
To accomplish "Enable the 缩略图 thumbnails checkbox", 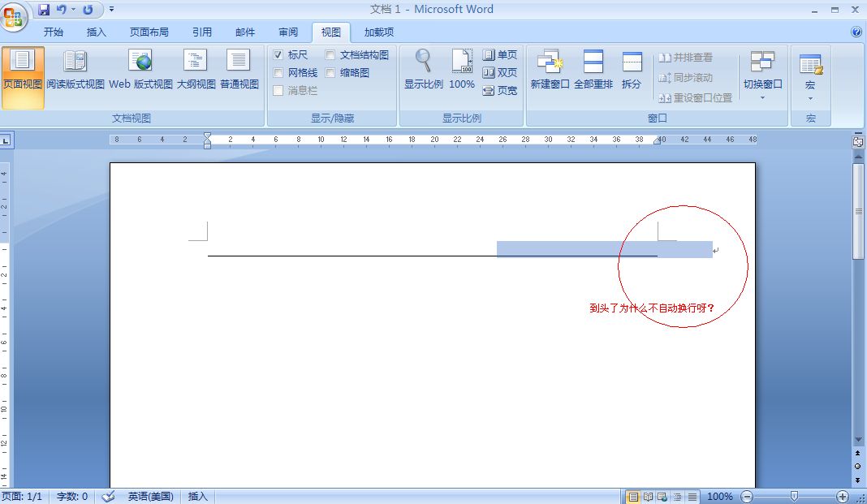I will [330, 72].
